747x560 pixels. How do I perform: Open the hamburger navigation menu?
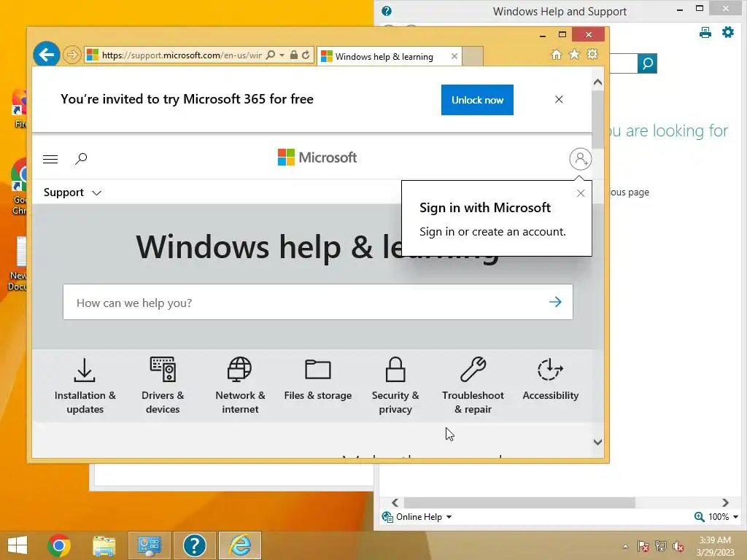(50, 159)
